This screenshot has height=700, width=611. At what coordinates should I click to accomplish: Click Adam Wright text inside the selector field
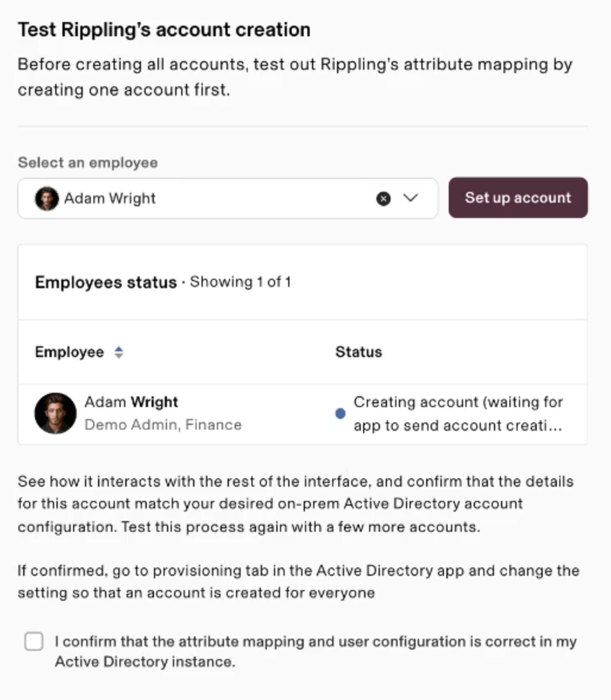tap(110, 198)
